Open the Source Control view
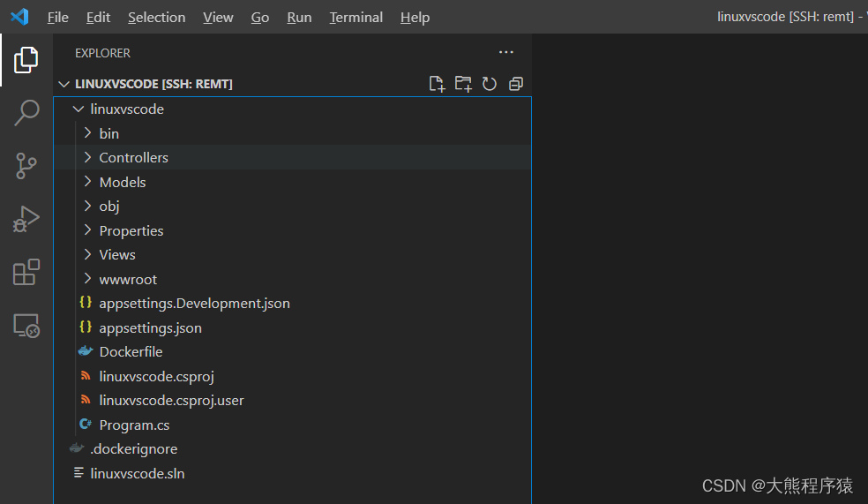 point(26,166)
